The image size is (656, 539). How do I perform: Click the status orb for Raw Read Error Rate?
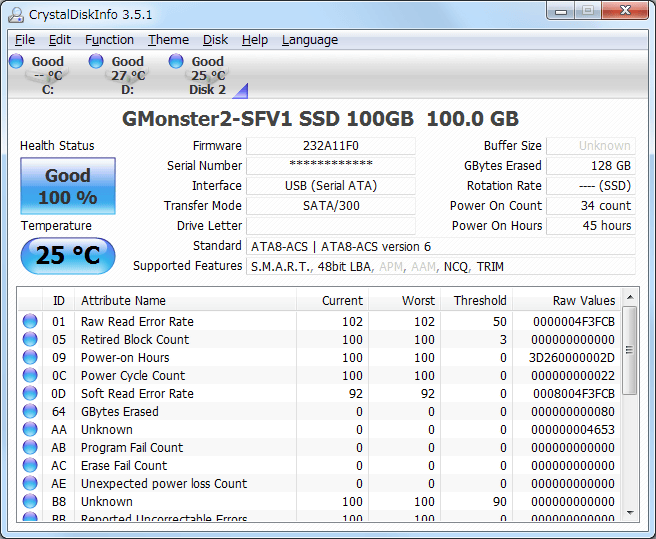30,321
